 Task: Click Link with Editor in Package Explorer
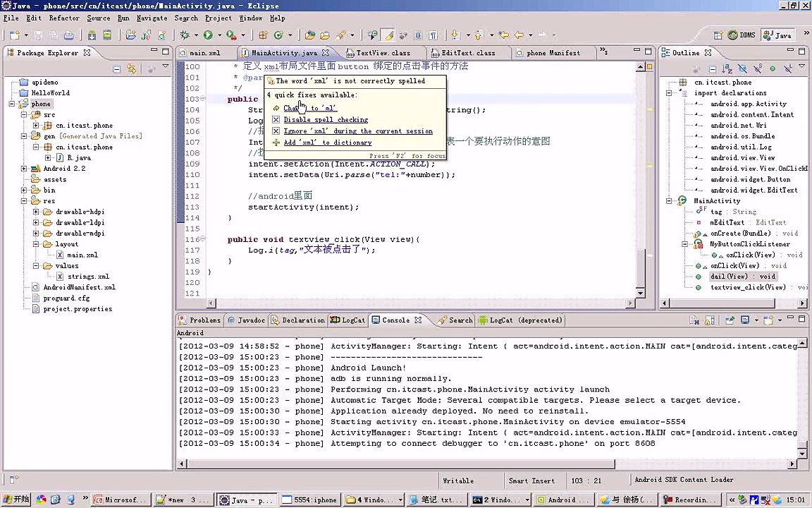point(131,68)
